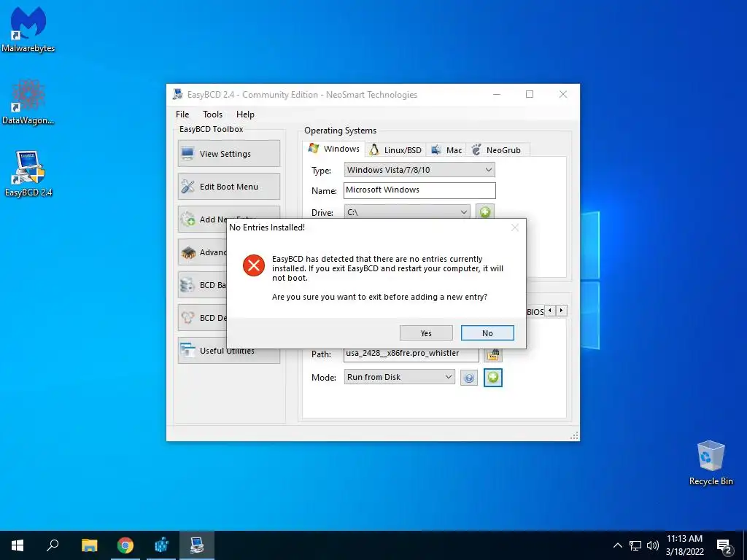Click the browse icon next to Path
The image size is (747, 560).
(x=493, y=354)
